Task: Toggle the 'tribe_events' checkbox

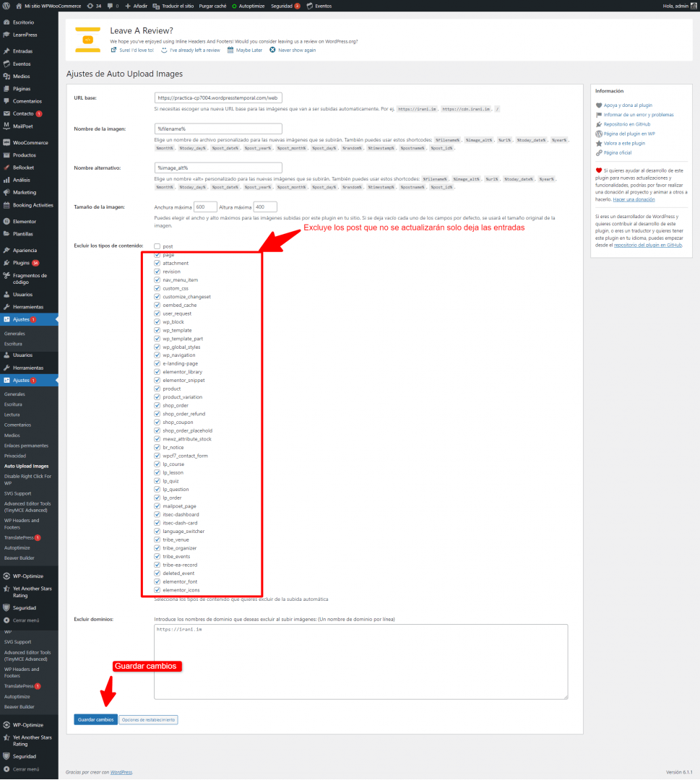Action: click(157, 556)
